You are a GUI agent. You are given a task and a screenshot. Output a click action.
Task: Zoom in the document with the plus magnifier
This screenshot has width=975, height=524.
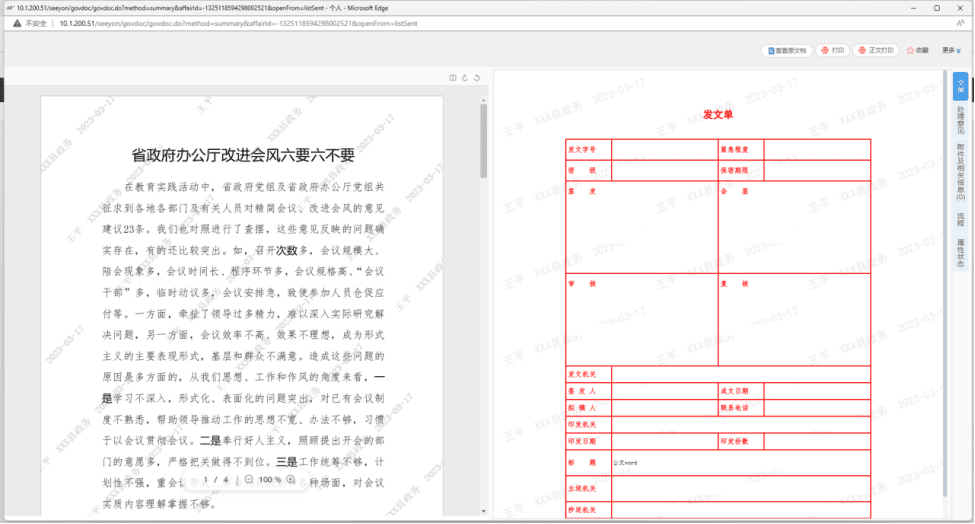[x=291, y=480]
